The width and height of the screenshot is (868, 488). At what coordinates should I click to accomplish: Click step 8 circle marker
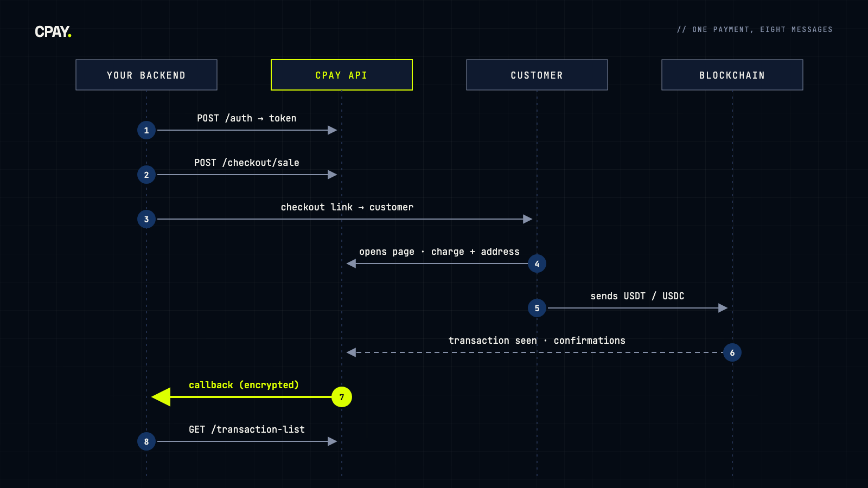pyautogui.click(x=146, y=441)
